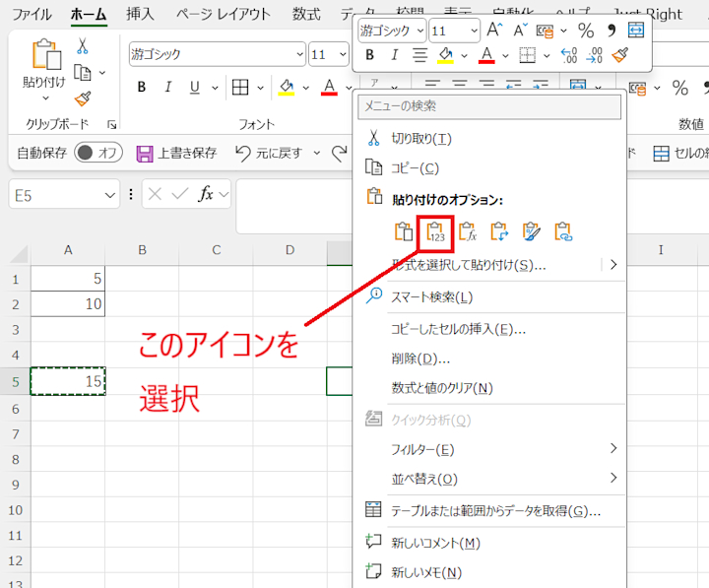This screenshot has width=709, height=588.
Task: Switch to the 挿入 ribbon tab
Action: pyautogui.click(x=140, y=14)
